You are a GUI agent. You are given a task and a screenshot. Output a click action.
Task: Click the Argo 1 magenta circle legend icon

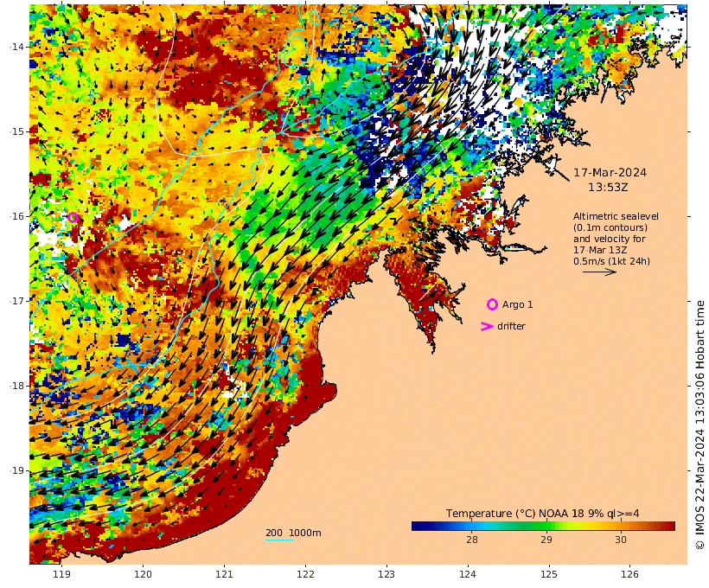pos(492,304)
